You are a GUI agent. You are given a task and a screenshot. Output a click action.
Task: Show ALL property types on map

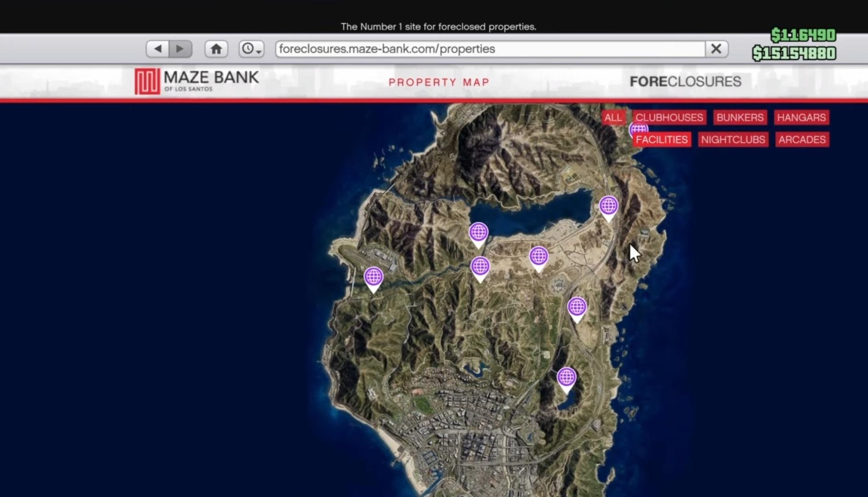pos(613,117)
